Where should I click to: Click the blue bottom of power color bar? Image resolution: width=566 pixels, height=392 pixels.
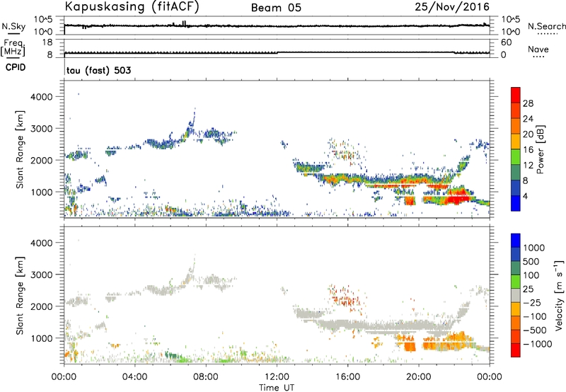(x=516, y=204)
